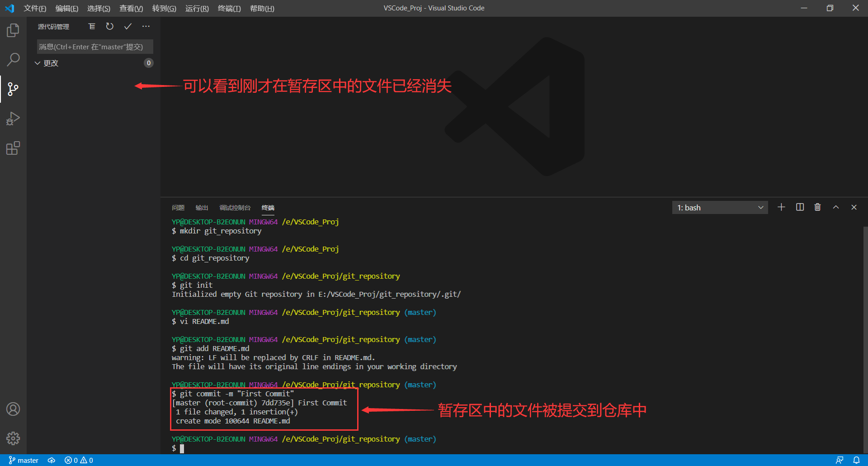The image size is (868, 466).
Task: Click the master branch in status bar
Action: [24, 460]
